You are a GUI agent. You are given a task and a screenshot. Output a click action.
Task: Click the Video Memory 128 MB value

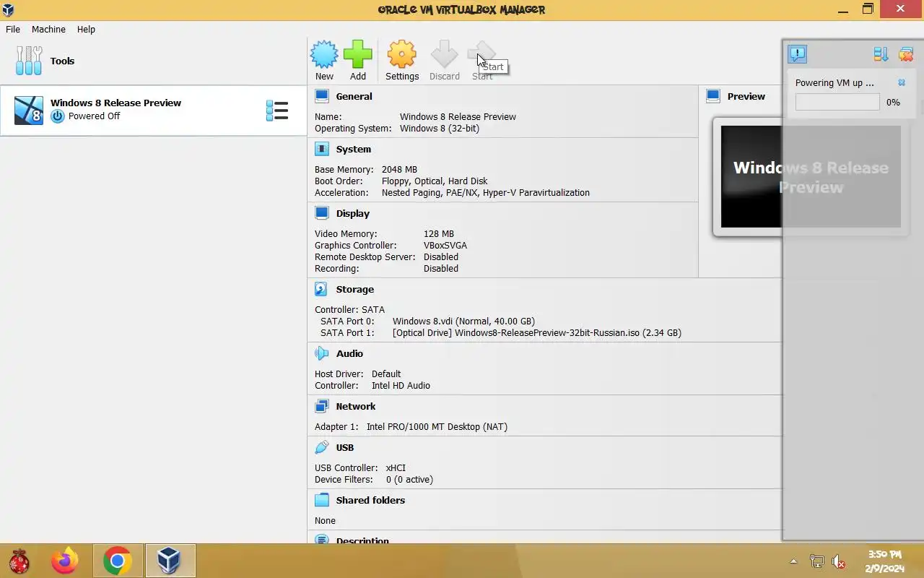(x=439, y=233)
